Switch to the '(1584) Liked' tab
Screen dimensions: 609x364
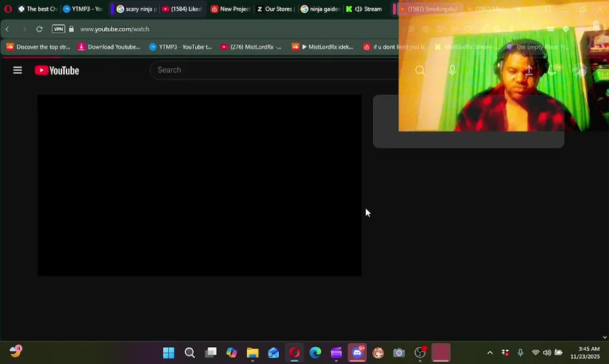click(x=182, y=9)
